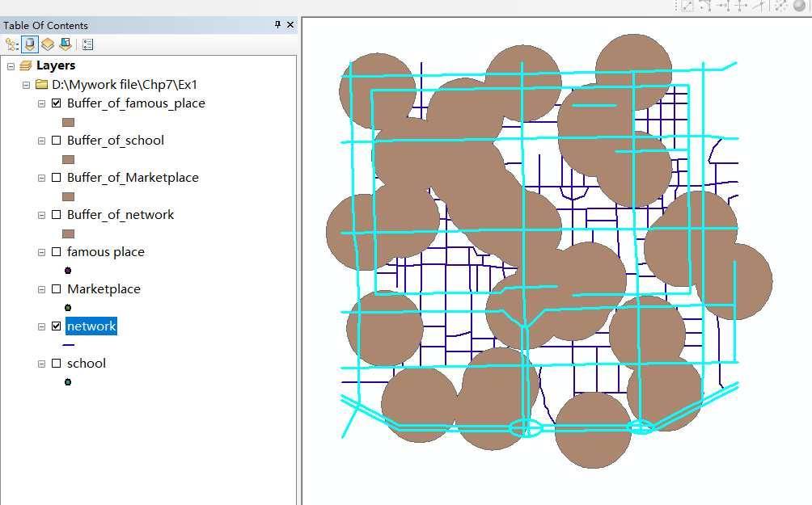Click the Buffer_of_famous_place color swatch
The width and height of the screenshot is (812, 505).
[68, 122]
